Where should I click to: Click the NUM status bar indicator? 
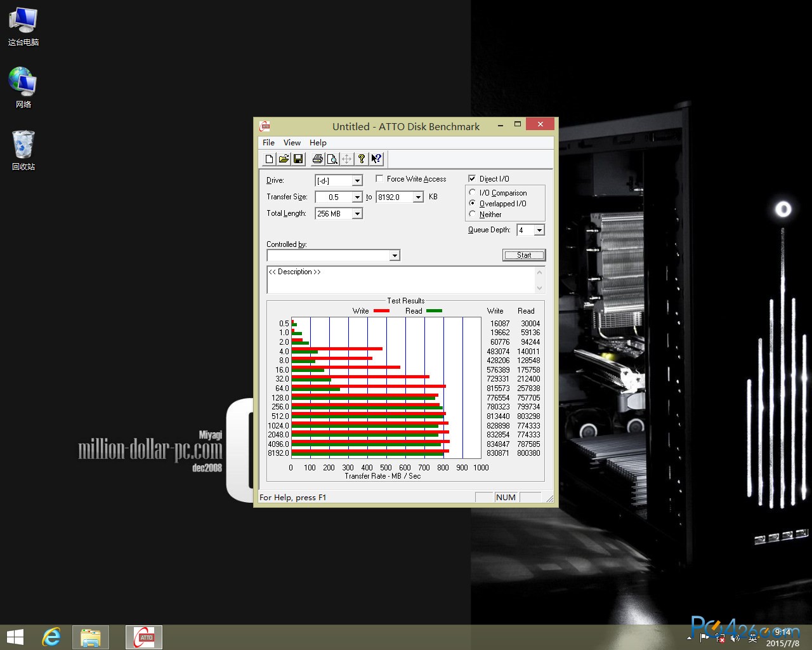[x=506, y=498]
